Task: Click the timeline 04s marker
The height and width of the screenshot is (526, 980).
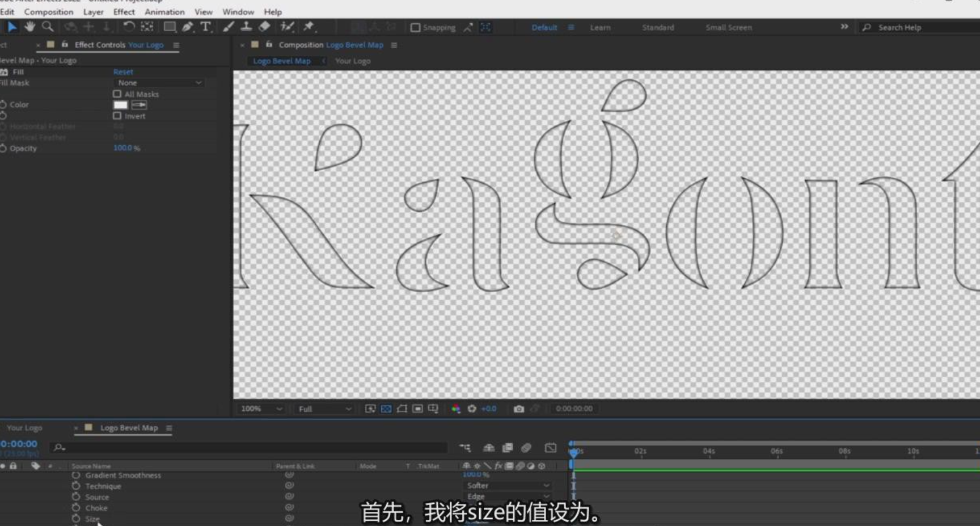Action: pyautogui.click(x=709, y=451)
